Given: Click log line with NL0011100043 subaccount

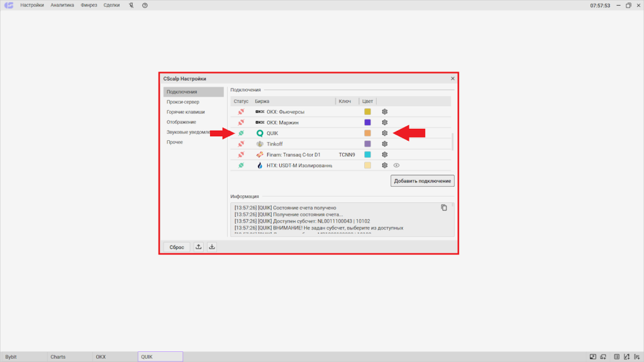Looking at the screenshot, I should pos(303,221).
